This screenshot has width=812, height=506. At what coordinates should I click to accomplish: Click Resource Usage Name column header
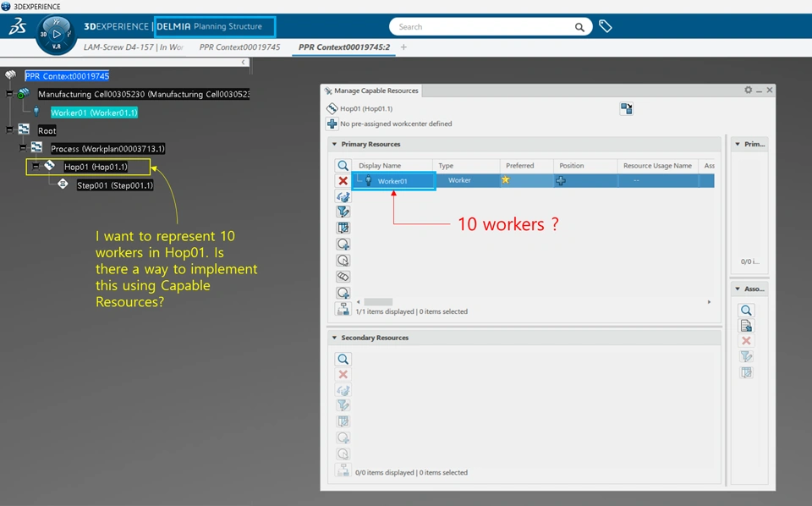pos(658,166)
